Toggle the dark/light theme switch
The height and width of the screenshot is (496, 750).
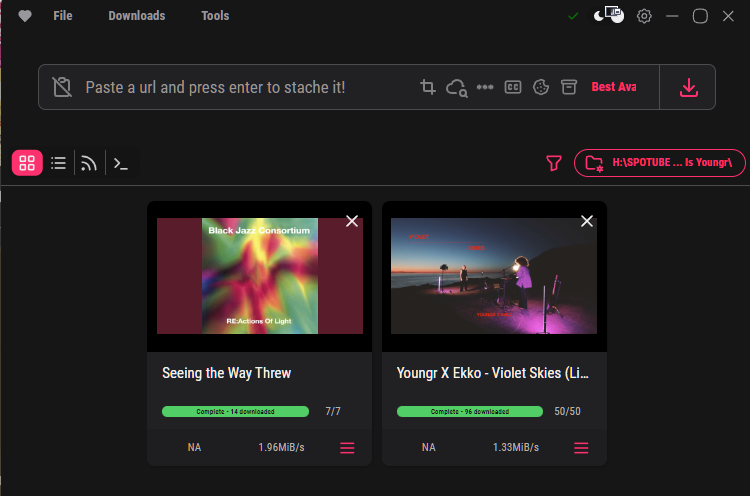coord(608,15)
